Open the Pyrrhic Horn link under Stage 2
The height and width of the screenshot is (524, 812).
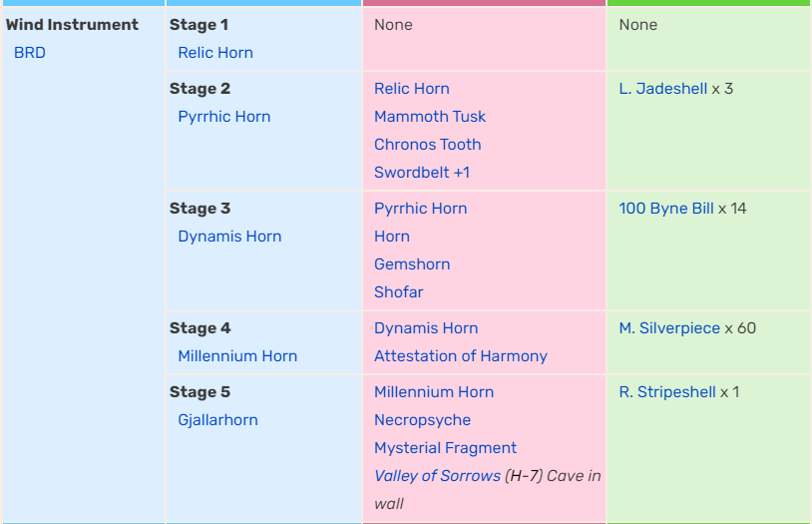click(224, 117)
